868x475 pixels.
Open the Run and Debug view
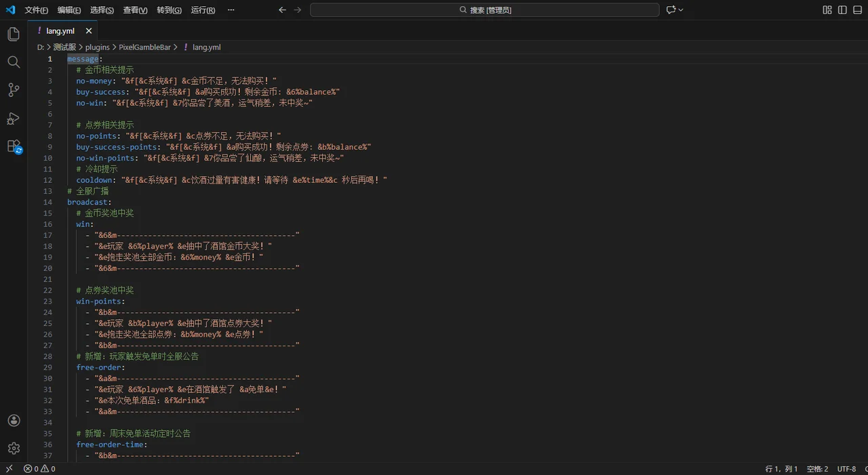coord(14,118)
